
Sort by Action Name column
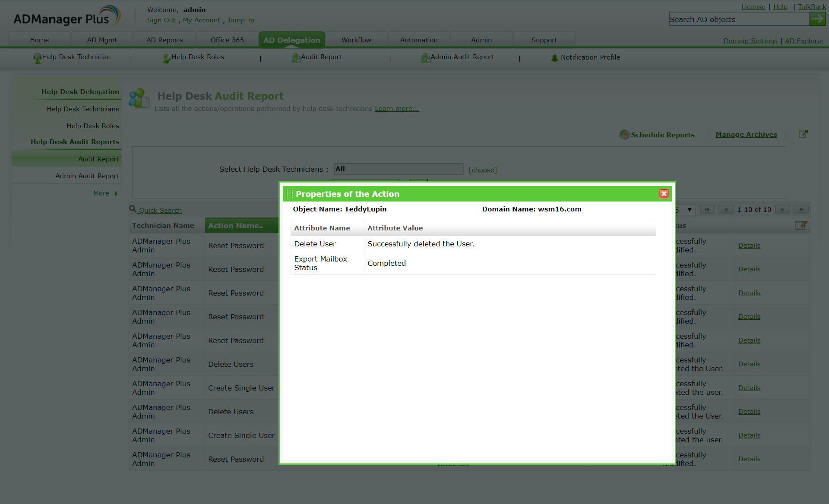235,226
